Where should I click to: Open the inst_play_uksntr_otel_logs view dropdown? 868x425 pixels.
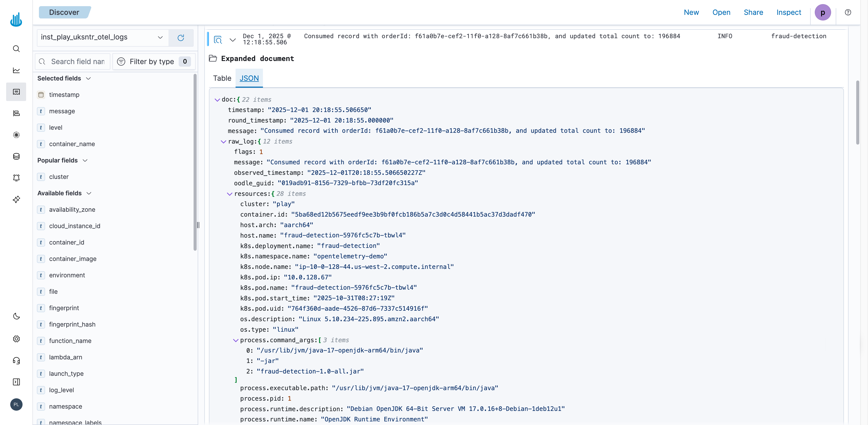click(160, 37)
